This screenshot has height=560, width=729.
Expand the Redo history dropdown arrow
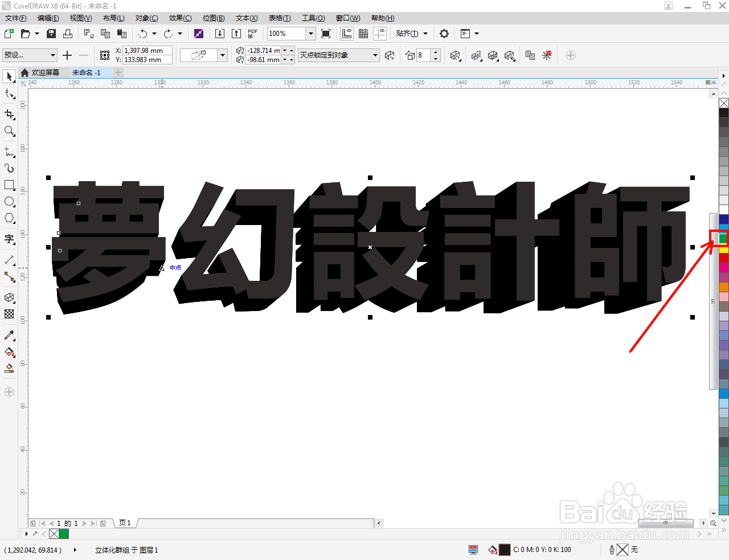pyautogui.click(x=180, y=34)
